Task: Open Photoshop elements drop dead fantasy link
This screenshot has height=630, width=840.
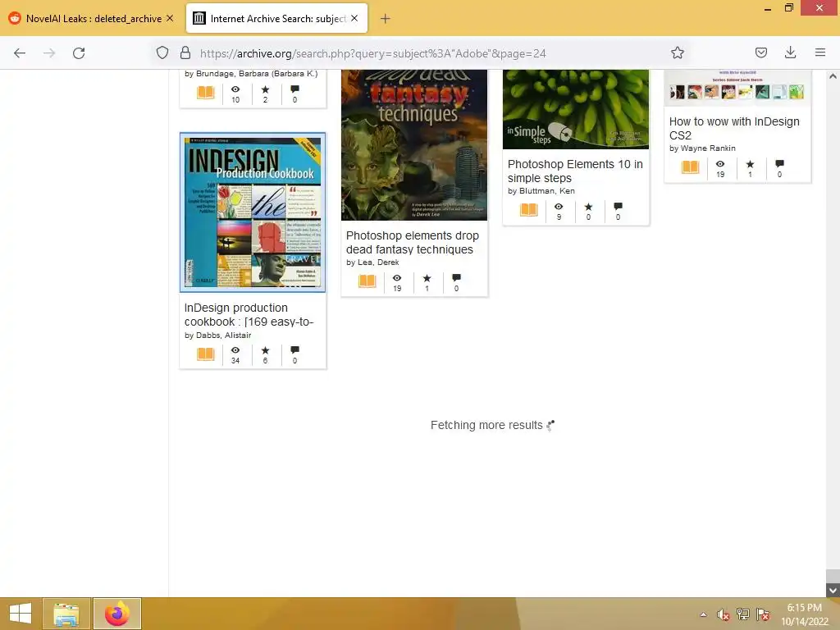Action: pyautogui.click(x=412, y=243)
